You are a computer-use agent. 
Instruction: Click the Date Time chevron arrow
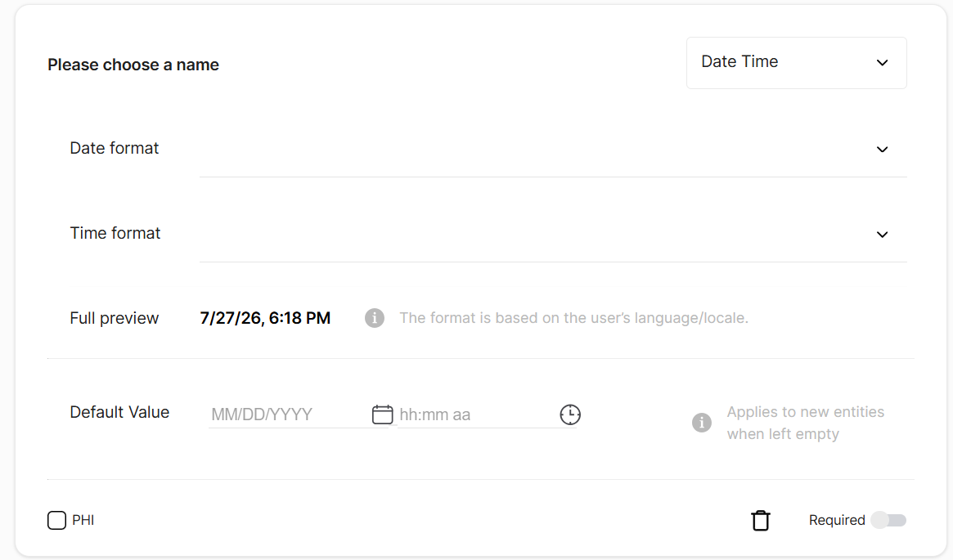pos(882,63)
